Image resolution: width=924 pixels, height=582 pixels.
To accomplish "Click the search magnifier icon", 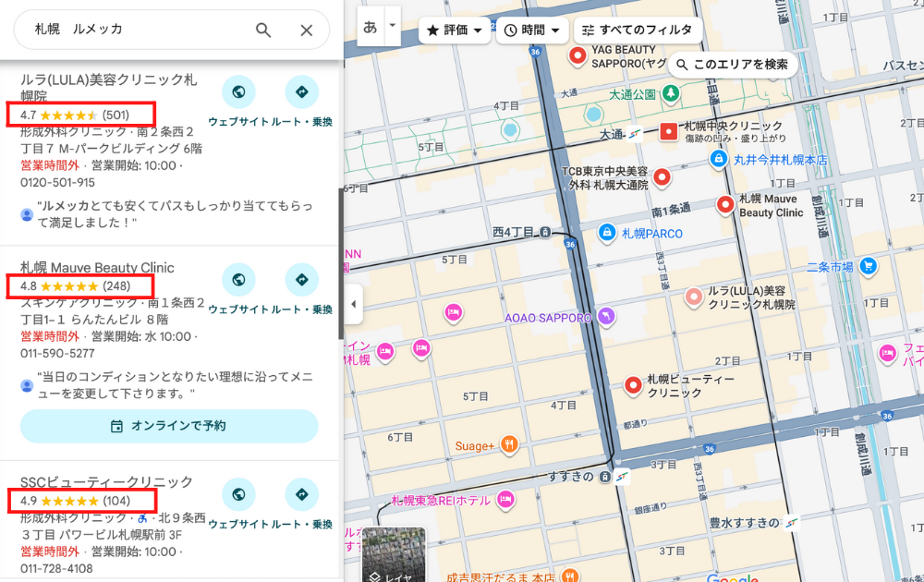I will [x=262, y=30].
